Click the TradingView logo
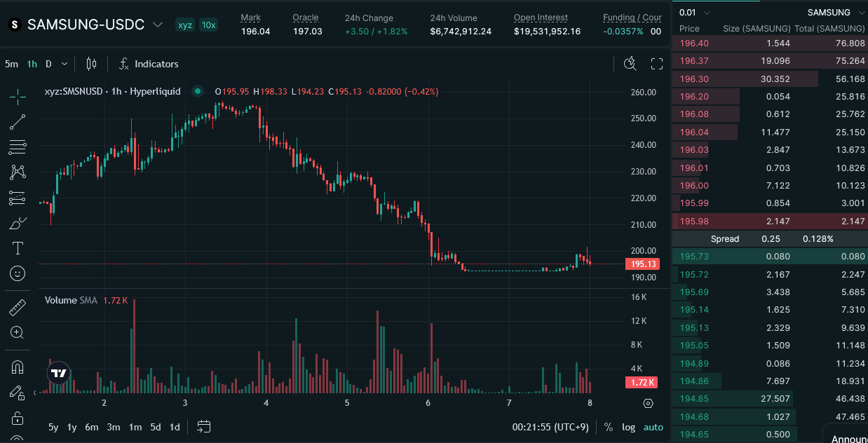 59,374
